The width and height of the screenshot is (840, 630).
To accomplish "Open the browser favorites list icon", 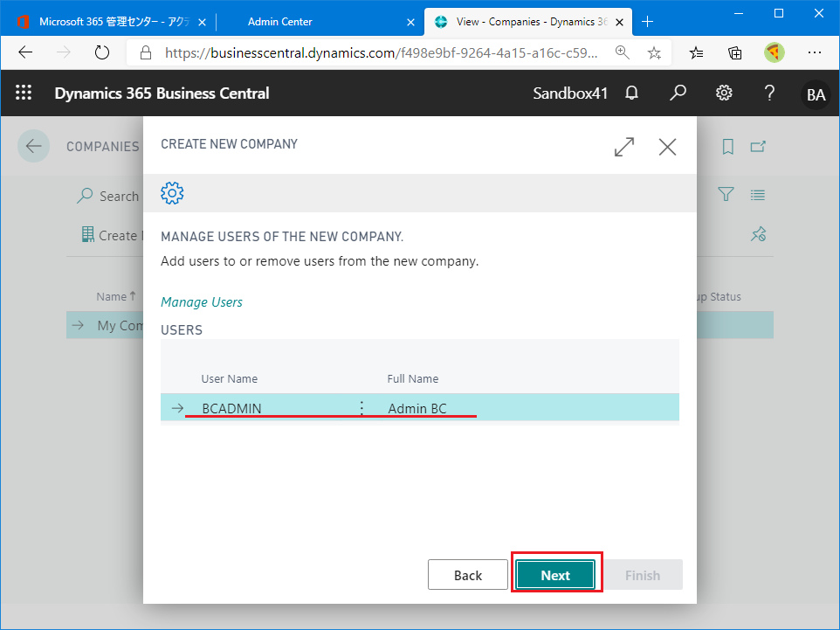I will coord(696,52).
